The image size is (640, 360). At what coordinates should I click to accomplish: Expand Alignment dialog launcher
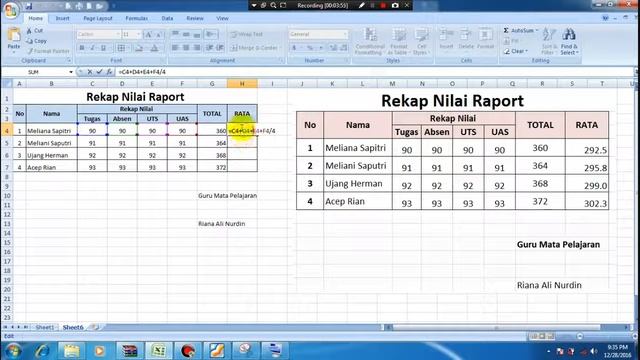[x=282, y=60]
